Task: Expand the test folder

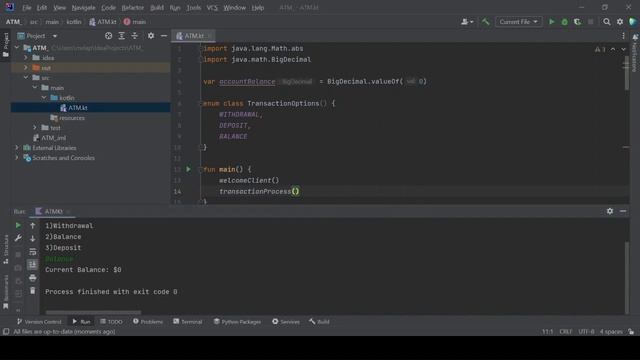Action: coord(35,128)
